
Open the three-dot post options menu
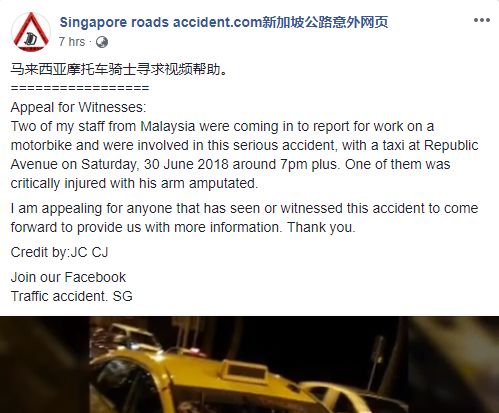point(482,20)
